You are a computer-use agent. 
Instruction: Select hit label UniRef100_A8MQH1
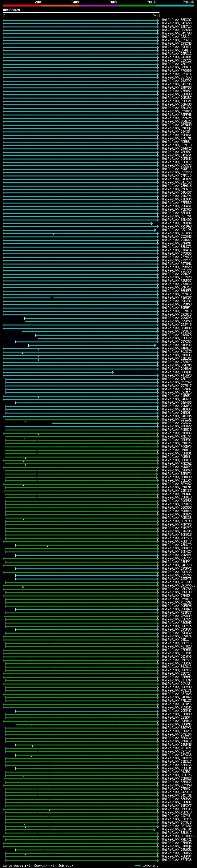[177, 372]
